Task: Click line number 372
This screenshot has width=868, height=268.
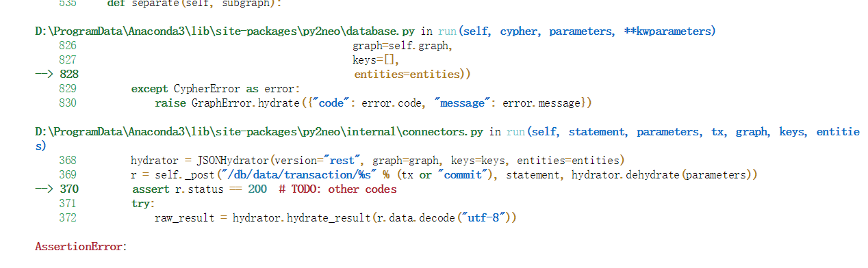Action: pos(68,218)
